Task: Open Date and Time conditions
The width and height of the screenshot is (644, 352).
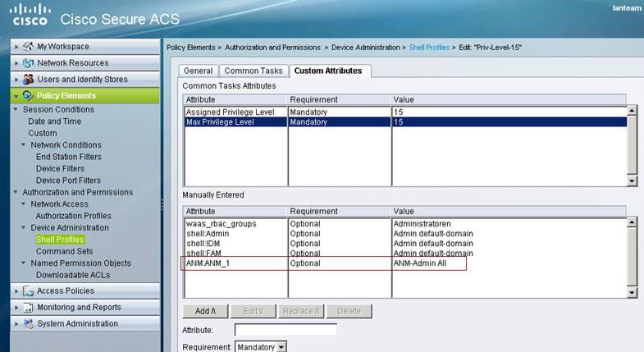Action: [x=55, y=121]
